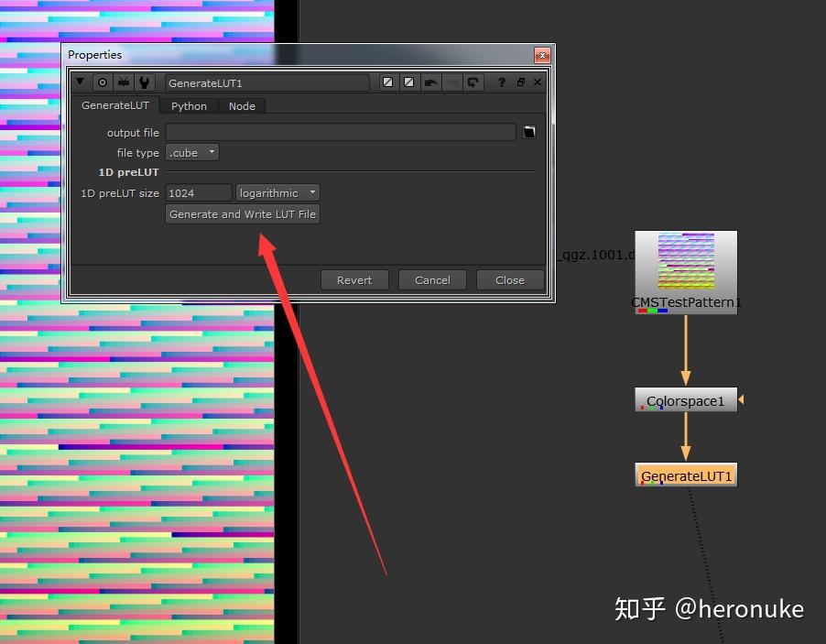The width and height of the screenshot is (826, 644).
Task: Open file browser for output file
Action: point(529,132)
